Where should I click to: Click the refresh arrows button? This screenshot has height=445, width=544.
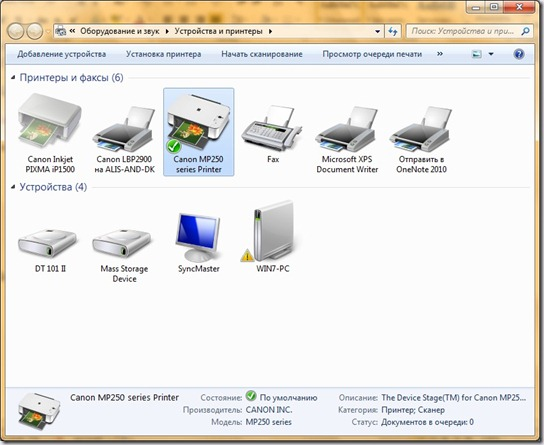393,32
